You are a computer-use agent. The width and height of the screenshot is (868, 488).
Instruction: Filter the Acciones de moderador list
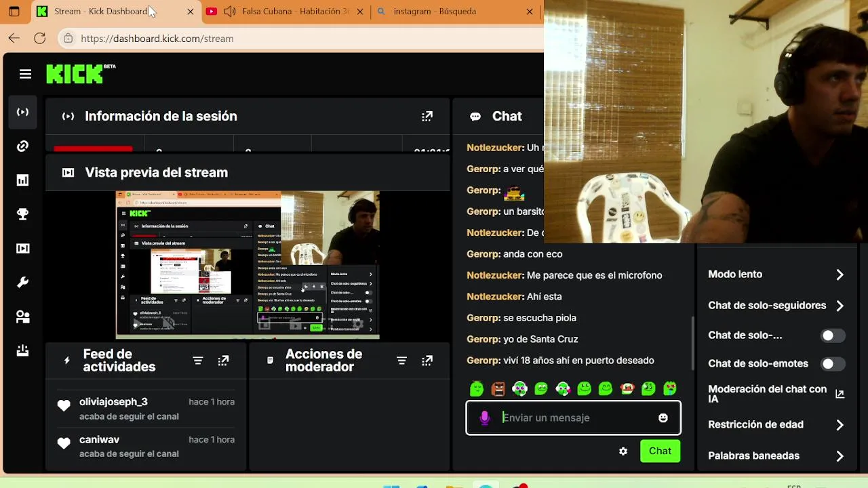(401, 361)
